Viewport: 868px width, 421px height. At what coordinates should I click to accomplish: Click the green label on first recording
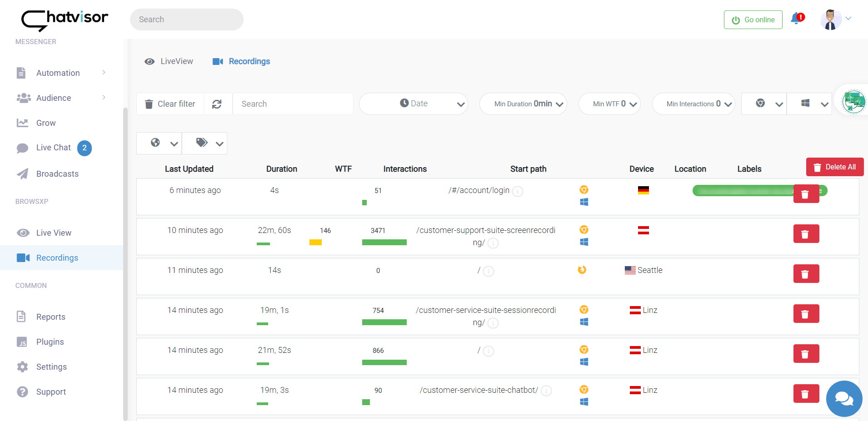point(743,191)
